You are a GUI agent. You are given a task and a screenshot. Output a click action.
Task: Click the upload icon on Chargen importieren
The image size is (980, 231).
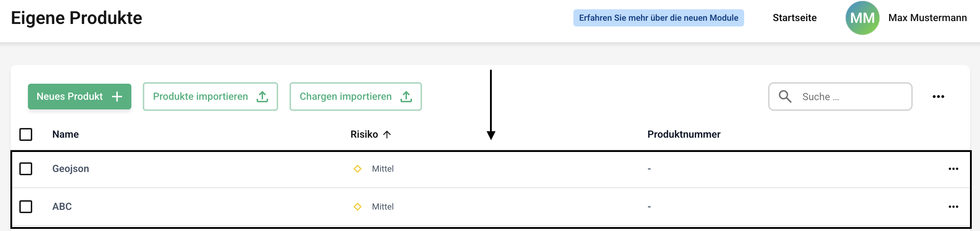coord(406,97)
